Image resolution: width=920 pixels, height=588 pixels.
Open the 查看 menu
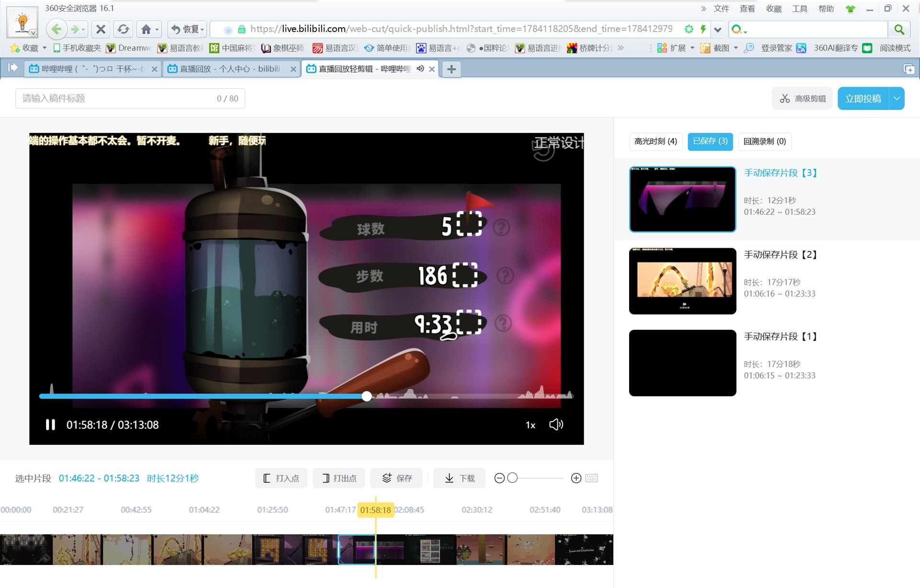tap(747, 9)
